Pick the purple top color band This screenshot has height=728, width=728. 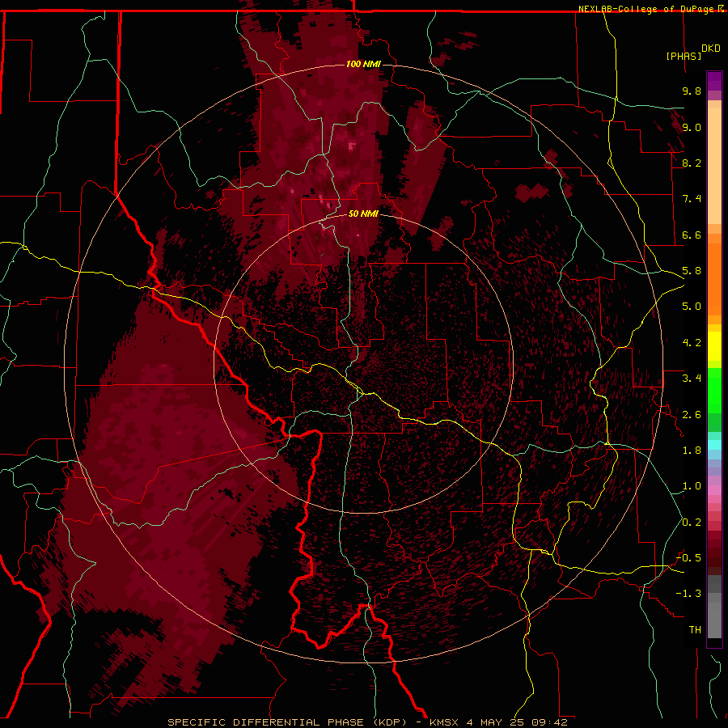[714, 81]
